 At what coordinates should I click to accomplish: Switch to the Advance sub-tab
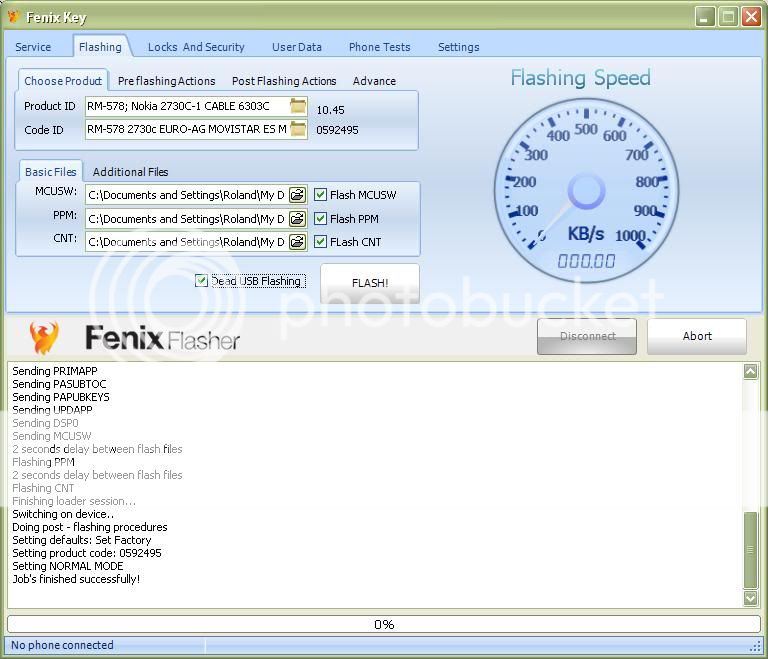pyautogui.click(x=374, y=81)
